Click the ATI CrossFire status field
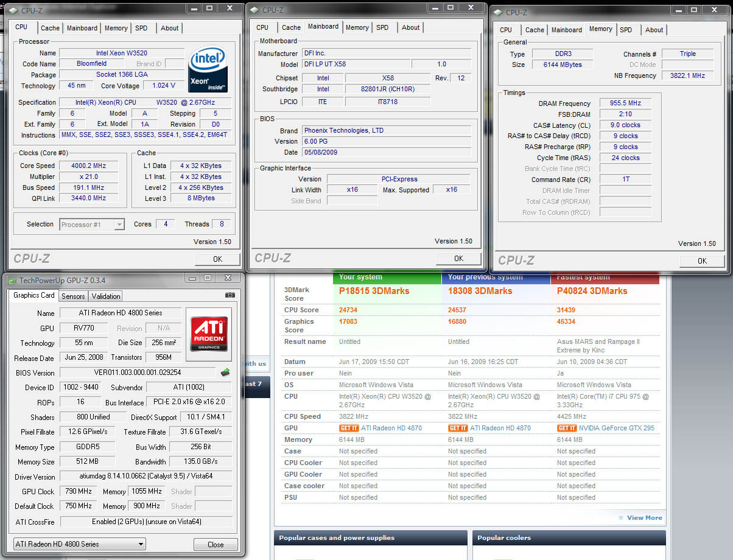This screenshot has height=560, width=733. 146,522
